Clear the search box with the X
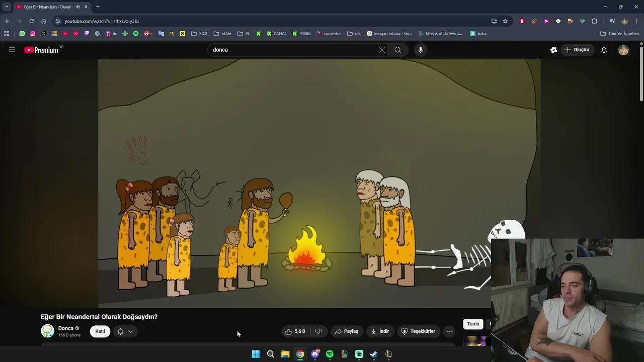This screenshot has width=644, height=362. 381,50
